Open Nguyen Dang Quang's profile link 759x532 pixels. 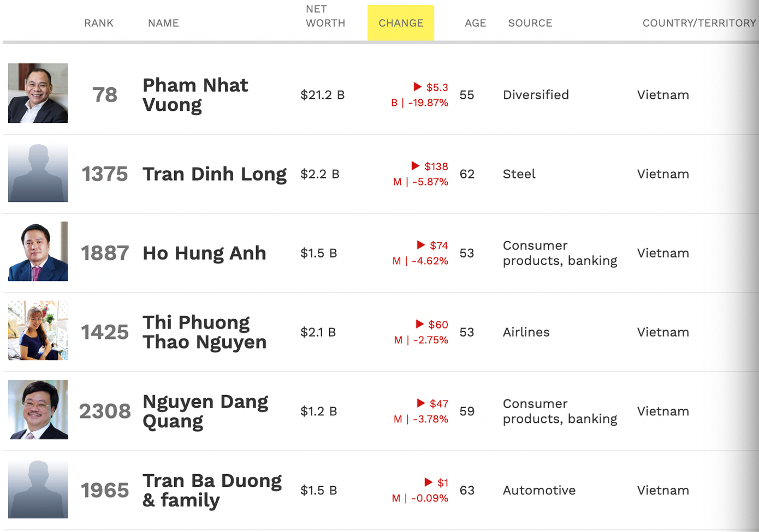tap(205, 411)
